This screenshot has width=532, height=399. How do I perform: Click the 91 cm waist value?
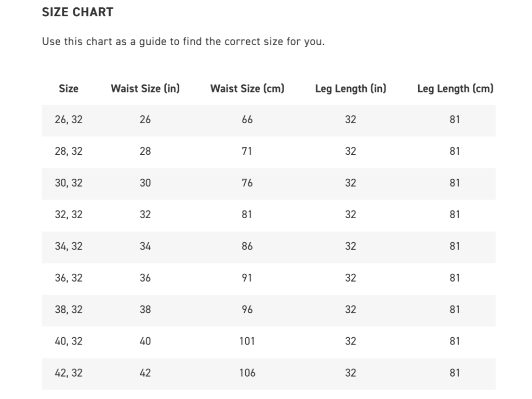pos(247,278)
